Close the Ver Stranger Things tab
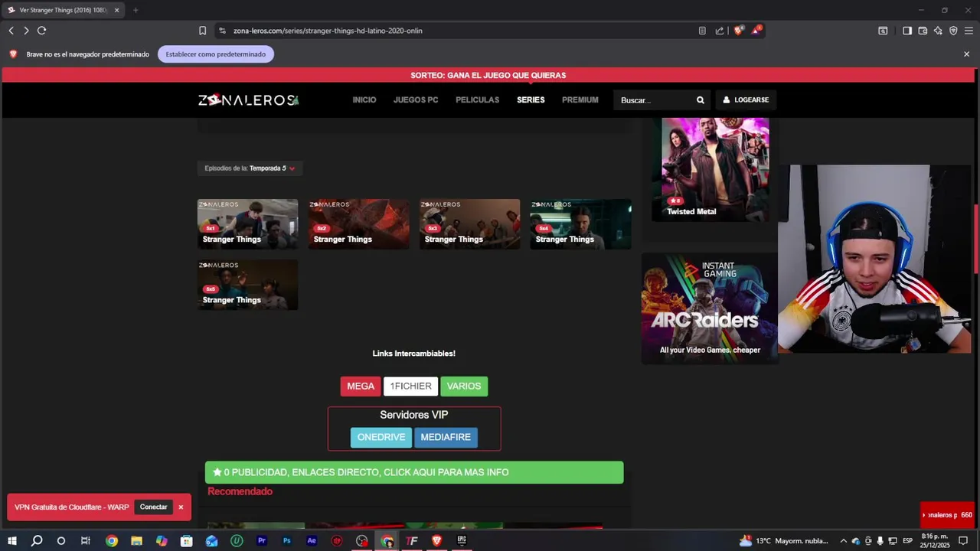The image size is (980, 551). 116,10
